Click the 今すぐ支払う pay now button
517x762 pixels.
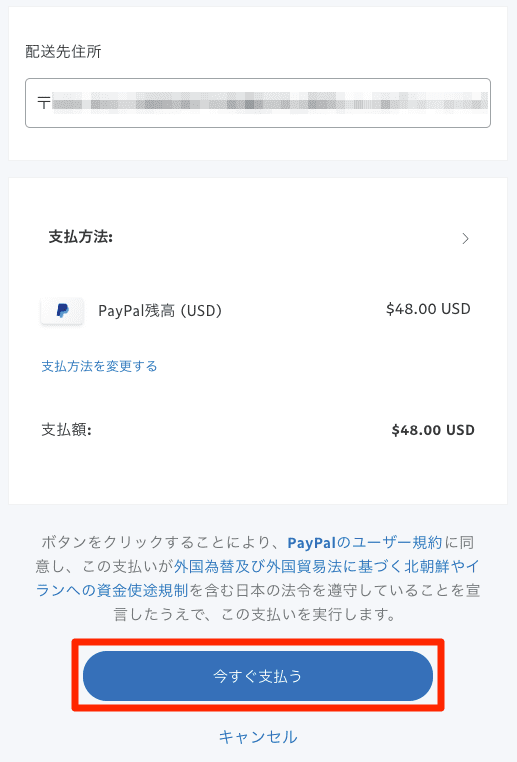pyautogui.click(x=258, y=676)
